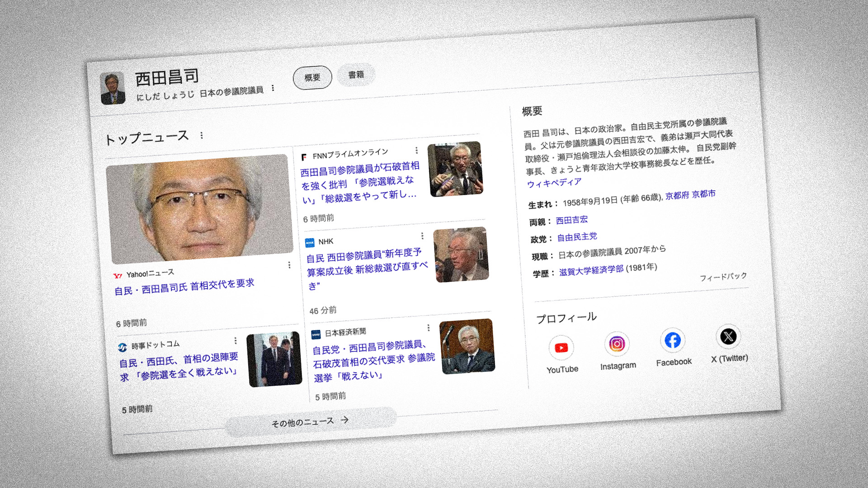
Task: Open the 滋賀大学経済学部 link
Action: click(591, 270)
